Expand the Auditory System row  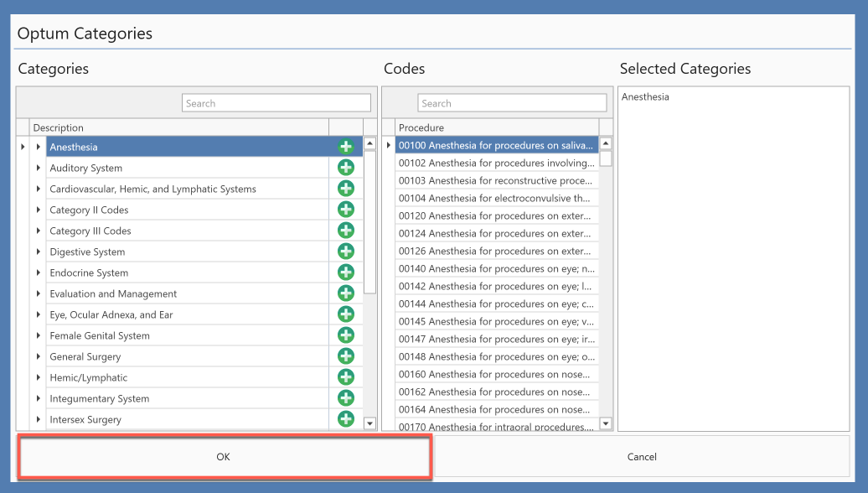39,168
